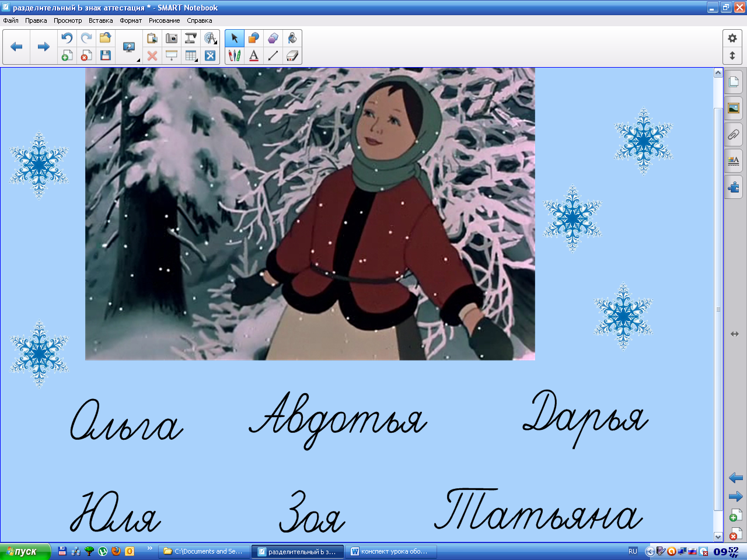Viewport: 747px width, 560px height.
Task: Click the vertical scrollbar thumb
Action: tap(718, 309)
